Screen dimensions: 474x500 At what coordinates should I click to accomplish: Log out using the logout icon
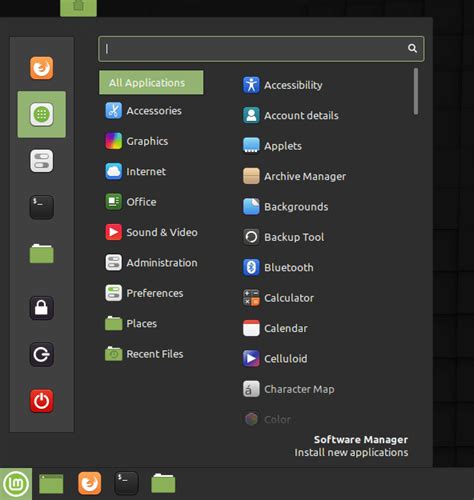pyautogui.click(x=41, y=354)
